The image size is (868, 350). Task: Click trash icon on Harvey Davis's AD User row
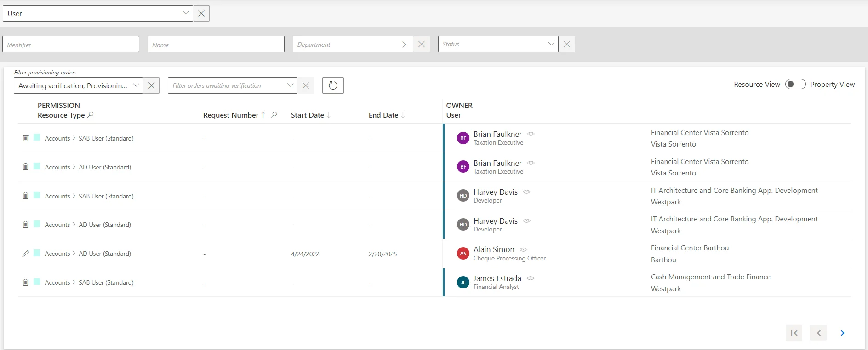click(x=26, y=225)
